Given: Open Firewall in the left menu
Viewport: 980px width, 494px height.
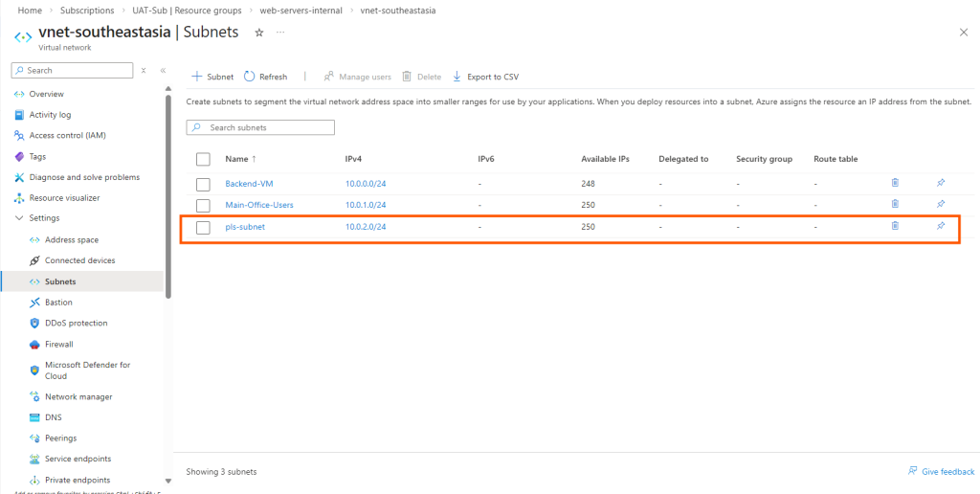Looking at the screenshot, I should pyautogui.click(x=58, y=344).
